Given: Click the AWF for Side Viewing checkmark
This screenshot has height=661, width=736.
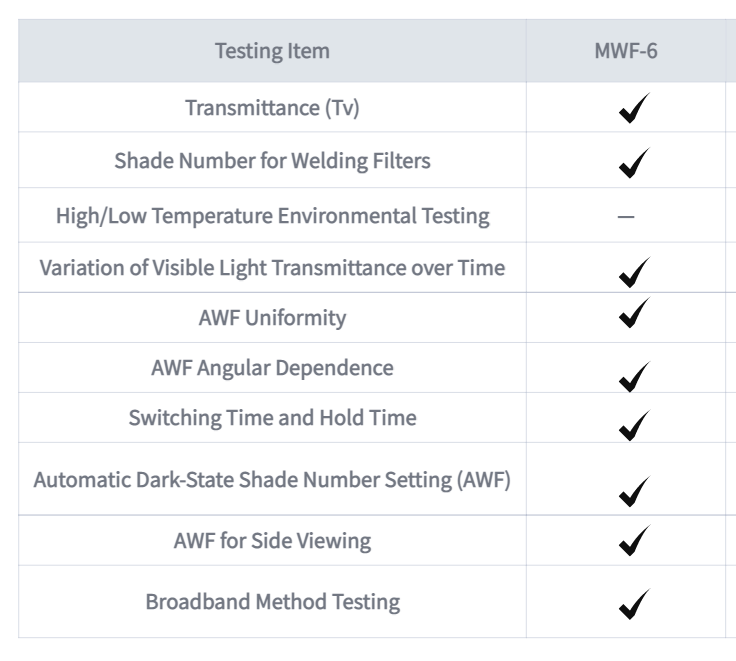Looking at the screenshot, I should [x=634, y=540].
